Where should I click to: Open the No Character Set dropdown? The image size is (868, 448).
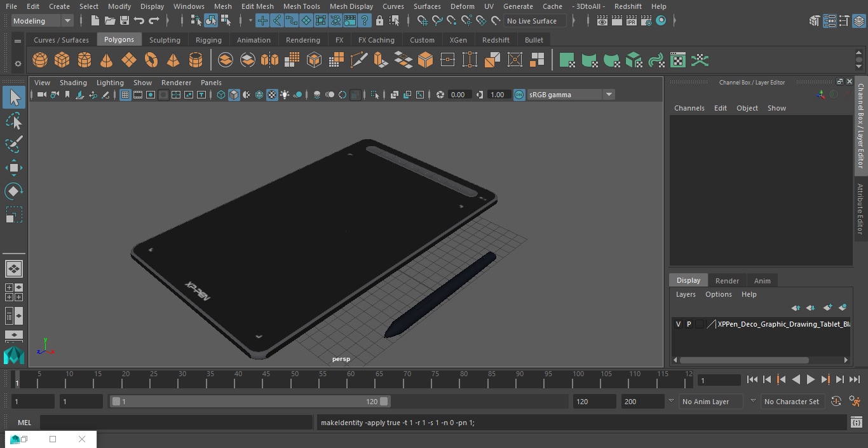coord(792,402)
